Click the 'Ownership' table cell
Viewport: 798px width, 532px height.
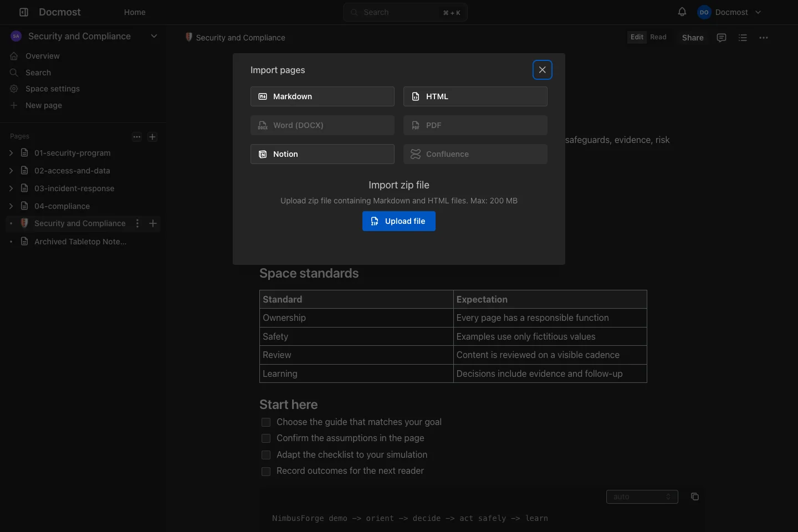click(356, 318)
